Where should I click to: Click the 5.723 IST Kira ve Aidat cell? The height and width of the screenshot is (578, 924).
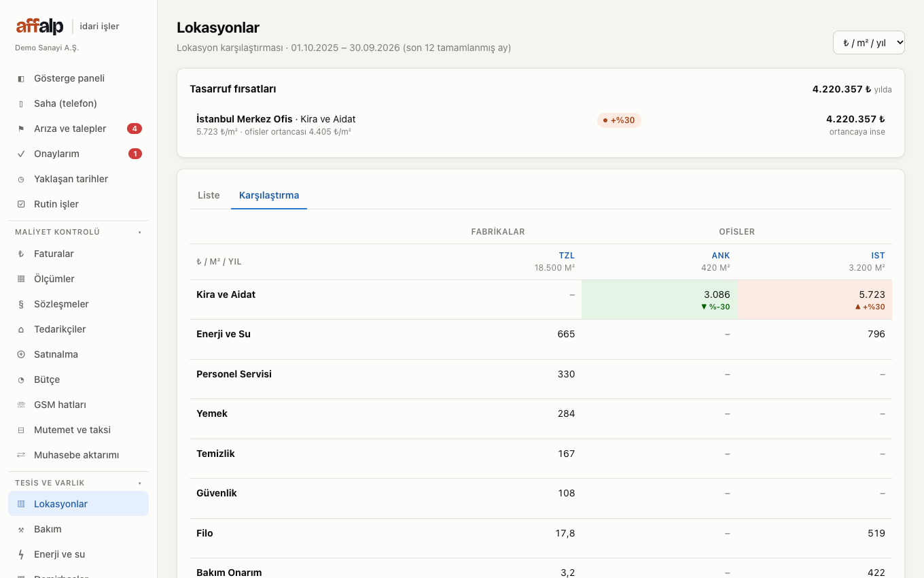(x=815, y=300)
